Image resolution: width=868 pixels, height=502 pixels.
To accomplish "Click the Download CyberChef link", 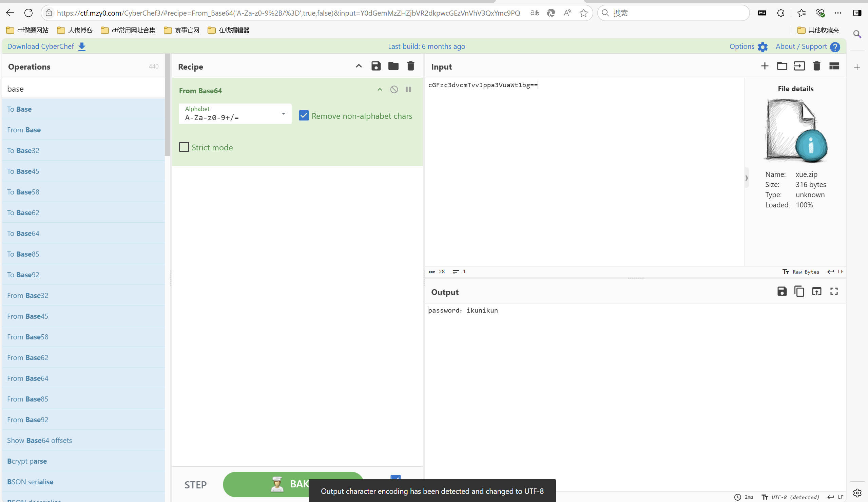I will tap(46, 47).
